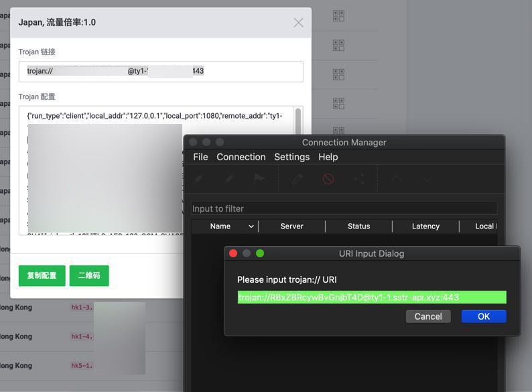Click the Connection Manager window title

(x=344, y=143)
